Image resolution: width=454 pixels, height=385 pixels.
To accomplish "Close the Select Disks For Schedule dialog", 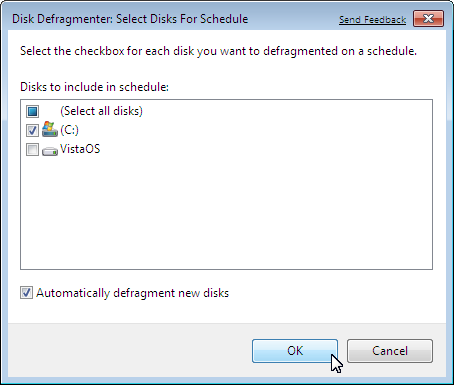I will pyautogui.click(x=428, y=18).
